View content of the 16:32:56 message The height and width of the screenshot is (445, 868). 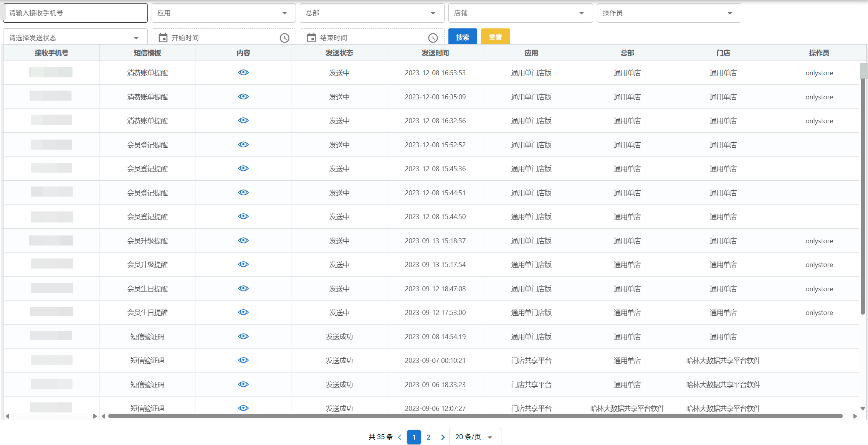pyautogui.click(x=243, y=120)
